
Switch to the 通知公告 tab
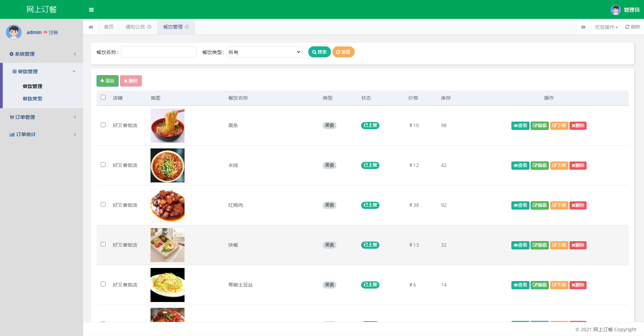(x=135, y=27)
